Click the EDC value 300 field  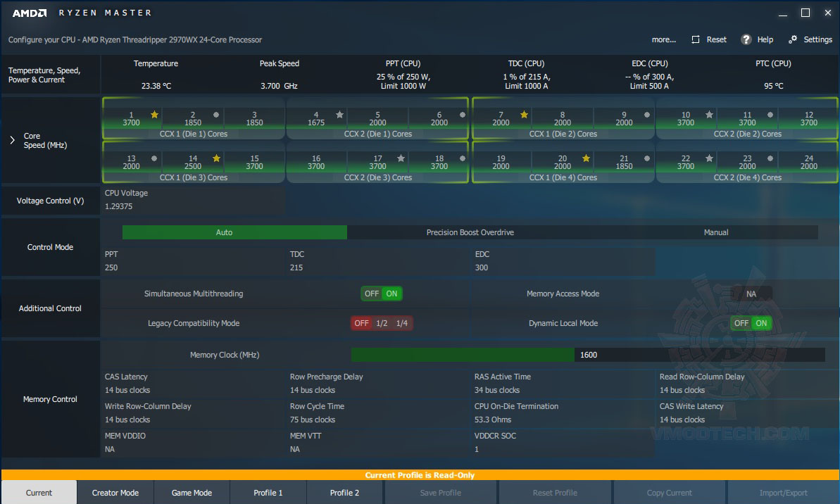pos(481,267)
